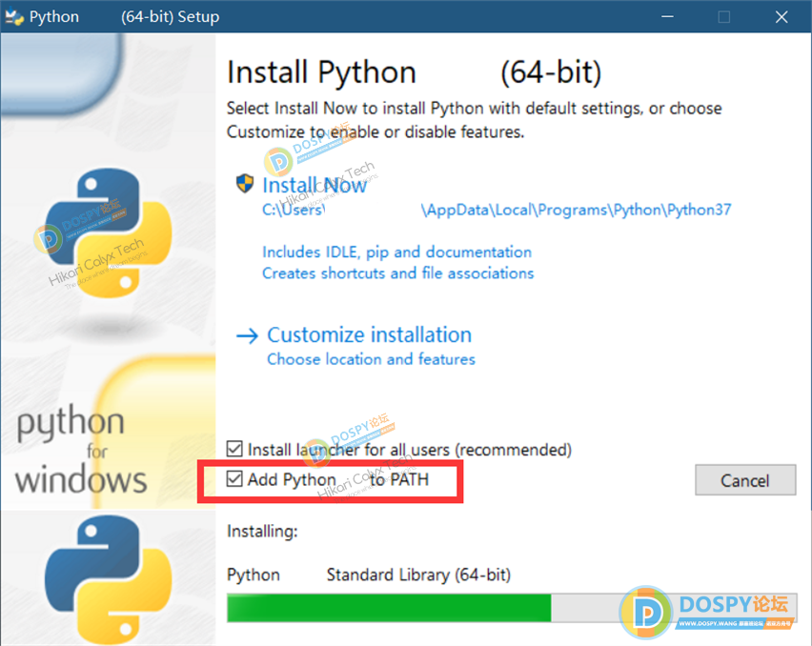Image resolution: width=812 pixels, height=646 pixels.
Task: Click the '(64-bit) Setup' title bar text
Action: tap(170, 17)
